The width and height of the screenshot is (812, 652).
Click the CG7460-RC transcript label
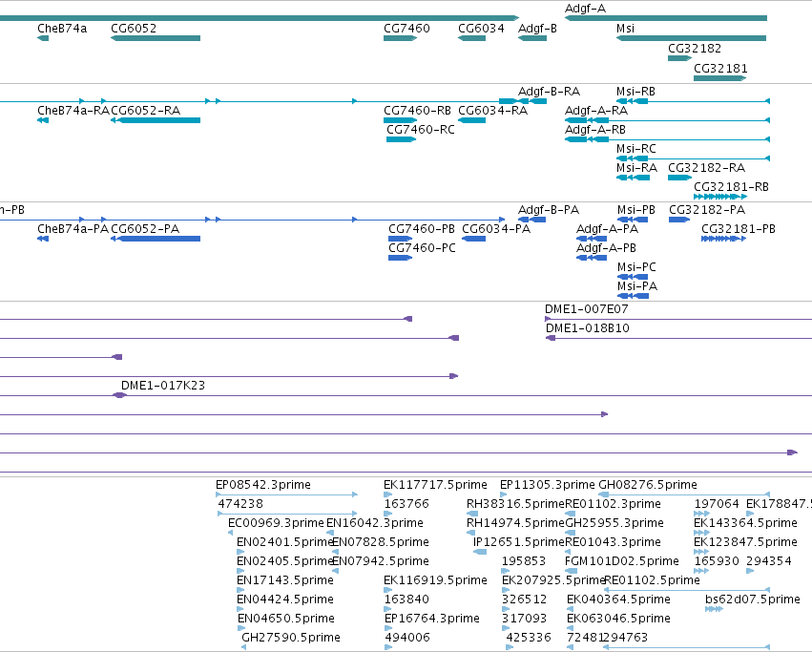coord(421,130)
